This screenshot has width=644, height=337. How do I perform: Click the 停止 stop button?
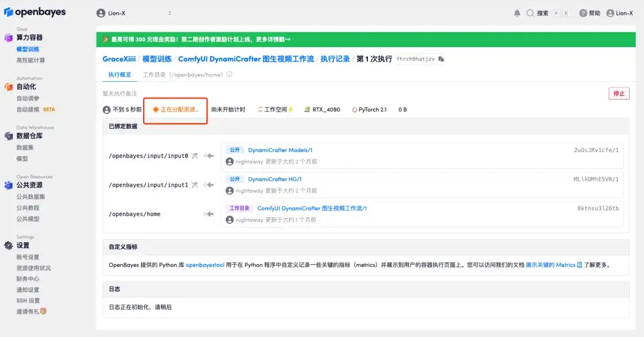point(619,93)
